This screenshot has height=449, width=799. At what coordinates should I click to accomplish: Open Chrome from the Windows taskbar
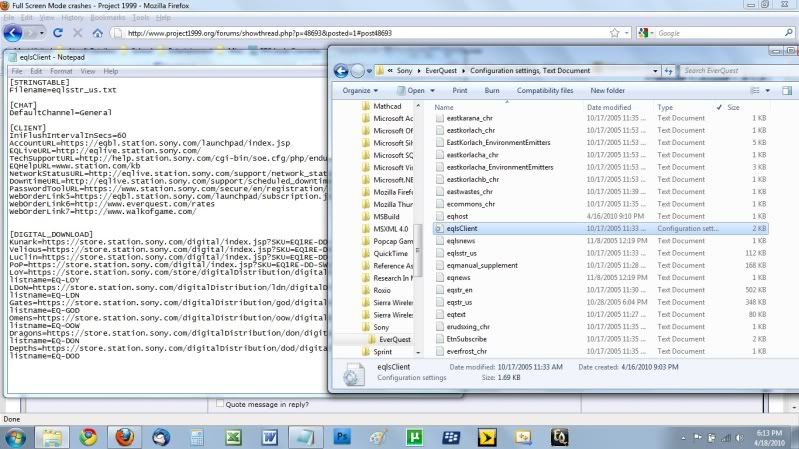87,436
